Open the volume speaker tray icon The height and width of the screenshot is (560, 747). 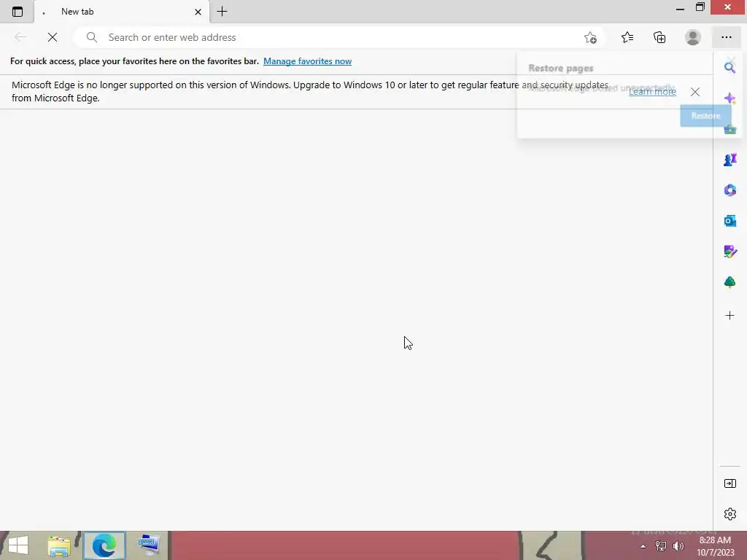pos(678,546)
